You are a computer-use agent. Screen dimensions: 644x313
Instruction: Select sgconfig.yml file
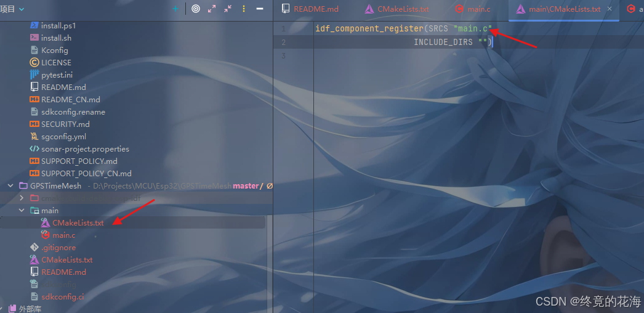(x=63, y=136)
